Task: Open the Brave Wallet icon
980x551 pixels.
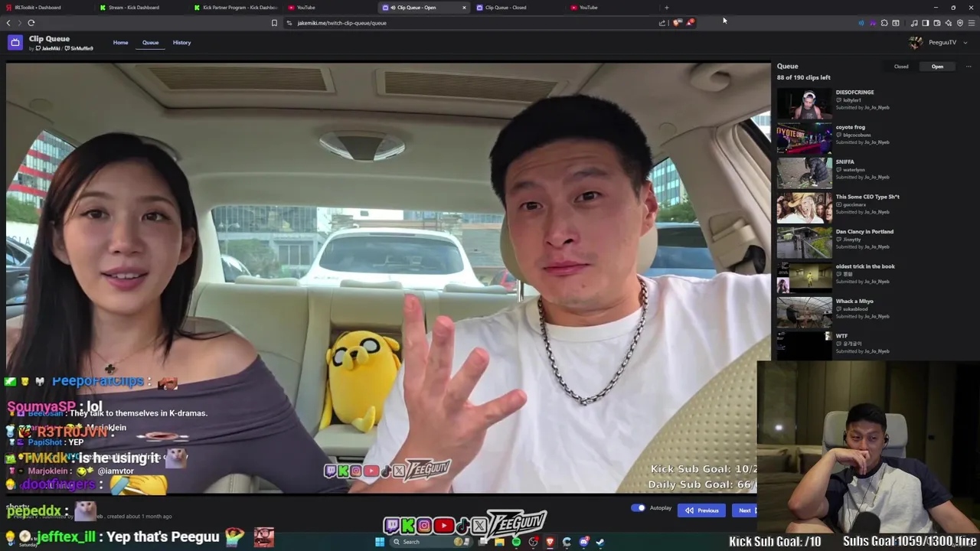Action: (937, 23)
